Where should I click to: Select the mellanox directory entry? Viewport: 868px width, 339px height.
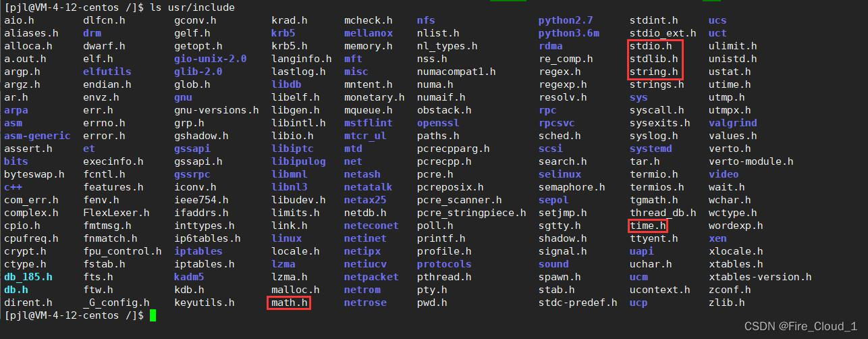(x=369, y=33)
